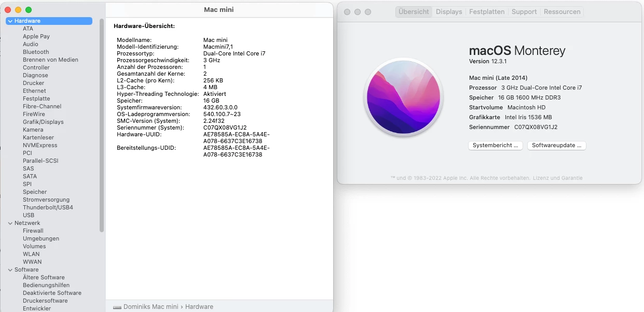Image resolution: width=644 pixels, height=312 pixels.
Task: Select SATA in the sidebar
Action: pos(30,176)
